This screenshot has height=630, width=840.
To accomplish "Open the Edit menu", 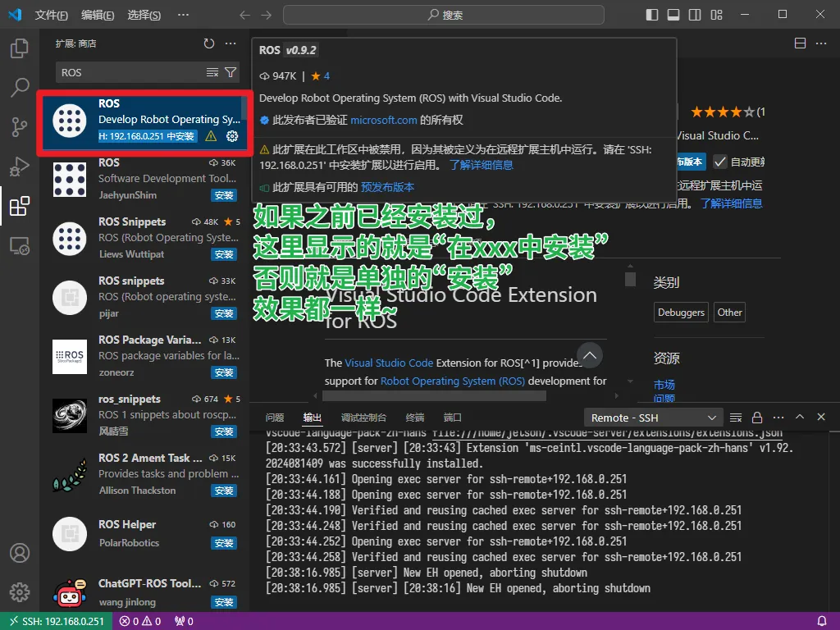I will pyautogui.click(x=98, y=15).
